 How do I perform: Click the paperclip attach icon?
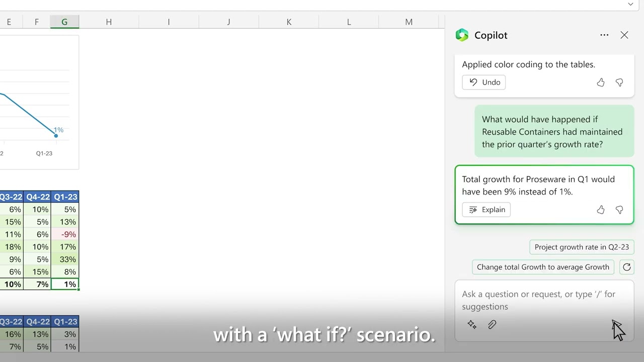(x=492, y=325)
